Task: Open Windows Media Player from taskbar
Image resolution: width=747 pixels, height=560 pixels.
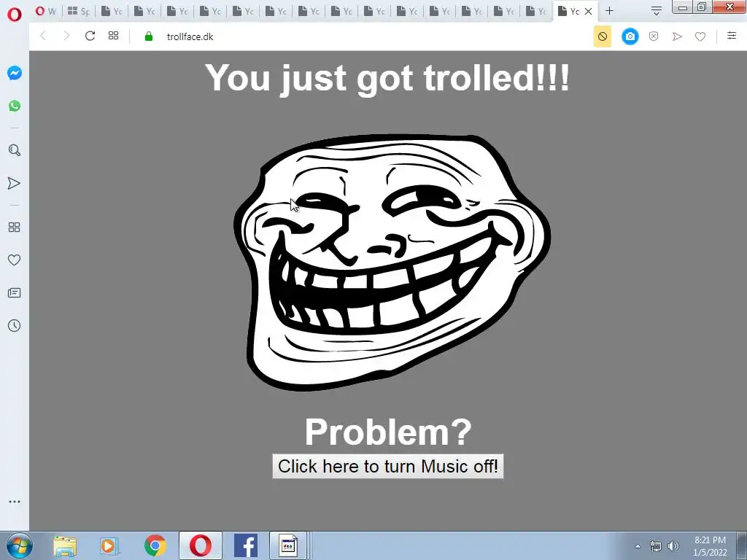Action: point(109,545)
